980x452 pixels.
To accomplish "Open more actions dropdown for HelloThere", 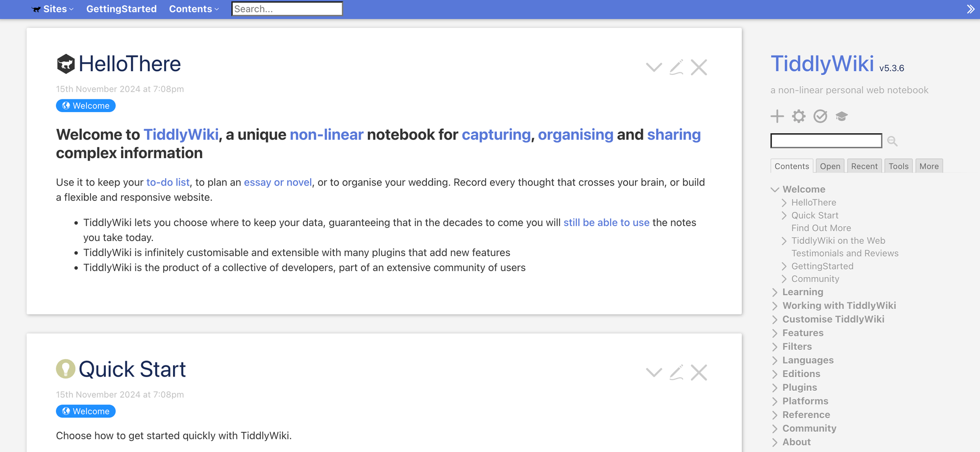I will (654, 67).
